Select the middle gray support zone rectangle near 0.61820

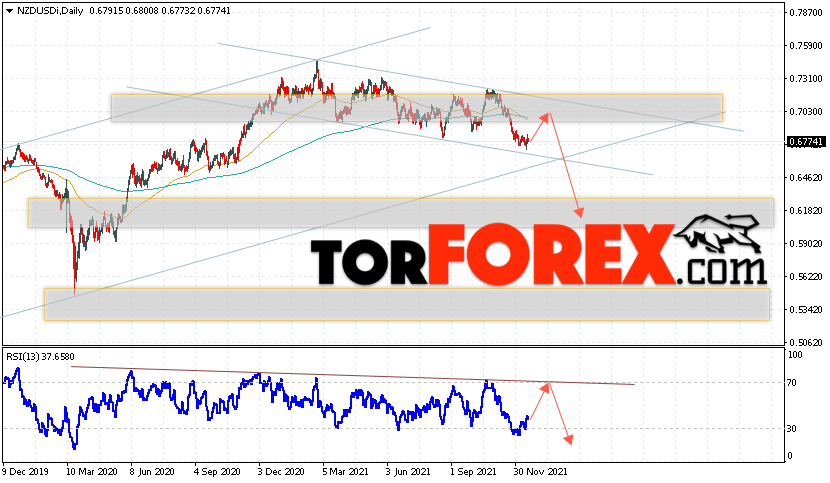(x=401, y=213)
